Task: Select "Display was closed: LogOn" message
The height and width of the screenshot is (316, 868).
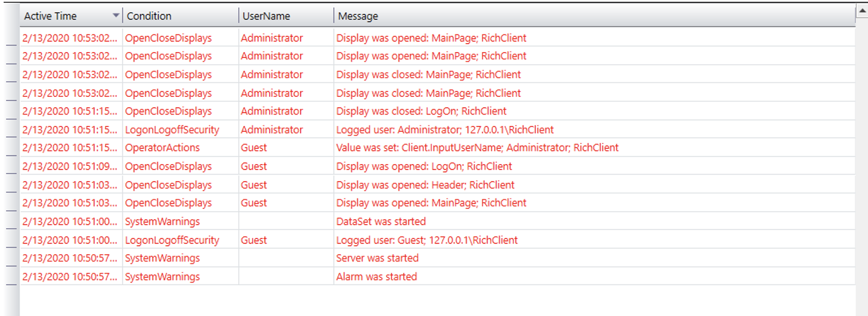Action: [421, 111]
